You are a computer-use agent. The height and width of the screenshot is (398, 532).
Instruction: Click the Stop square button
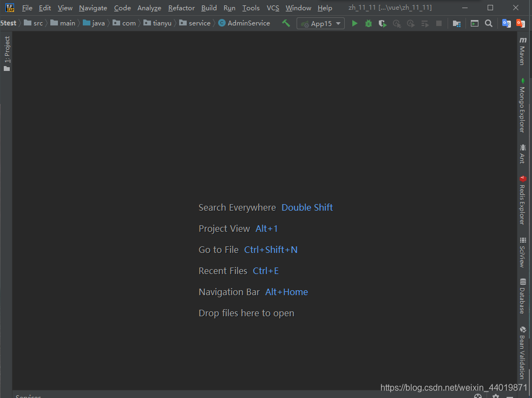click(439, 23)
